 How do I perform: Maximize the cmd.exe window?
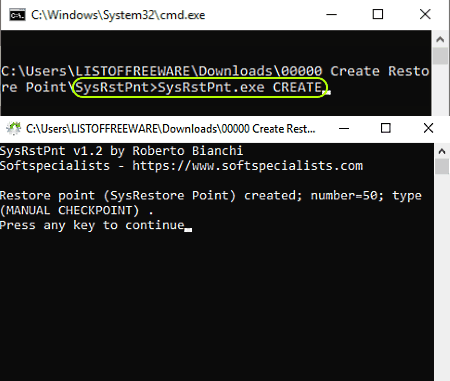click(x=378, y=15)
